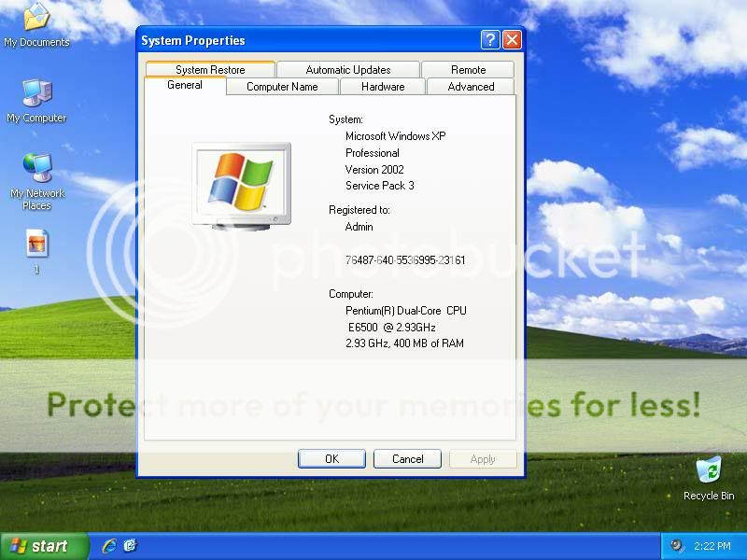Viewport: 747px width, 560px height.
Task: Switch to the Computer Name tab
Action: (282, 87)
